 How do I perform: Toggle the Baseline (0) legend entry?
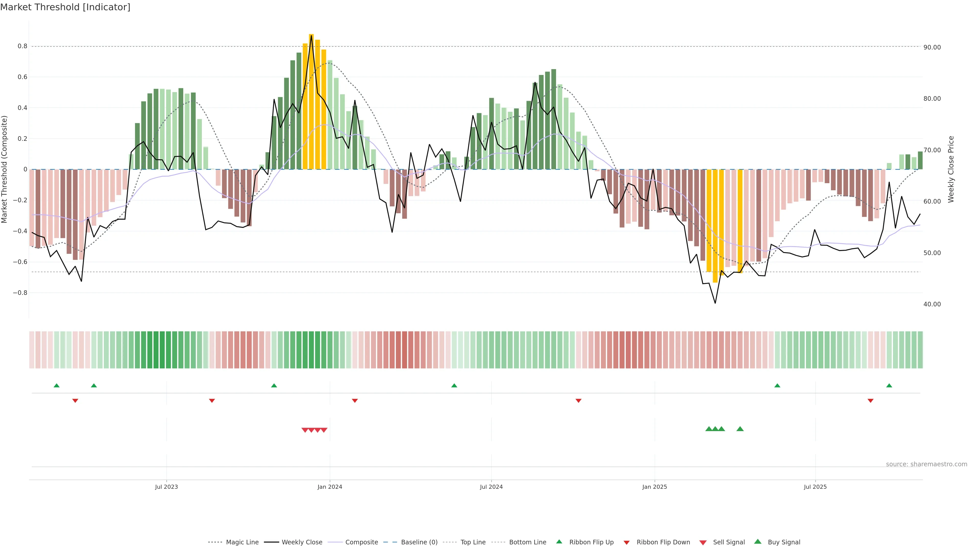419,542
